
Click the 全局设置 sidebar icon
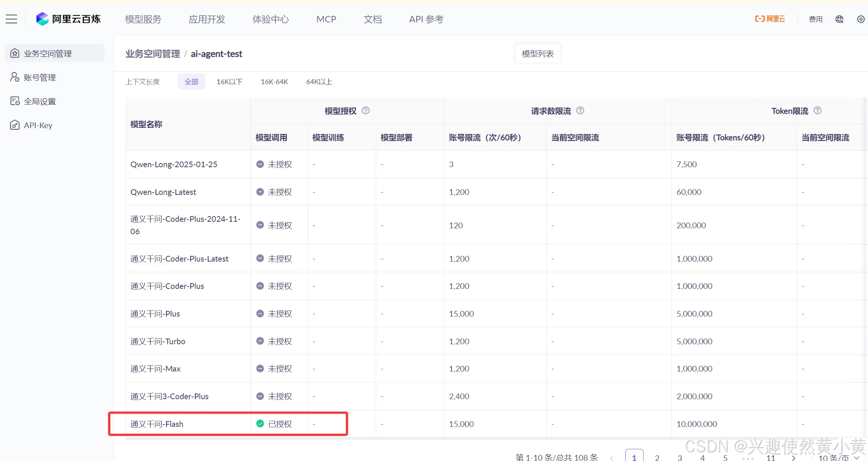15,101
